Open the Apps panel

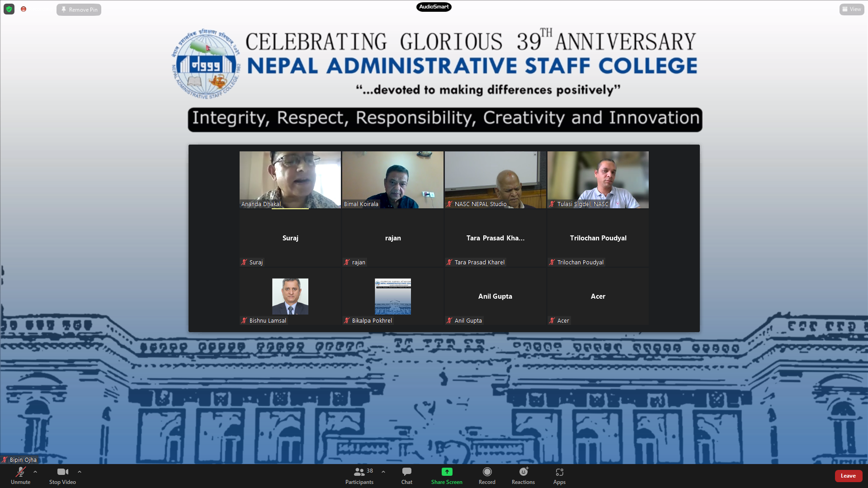559,476
